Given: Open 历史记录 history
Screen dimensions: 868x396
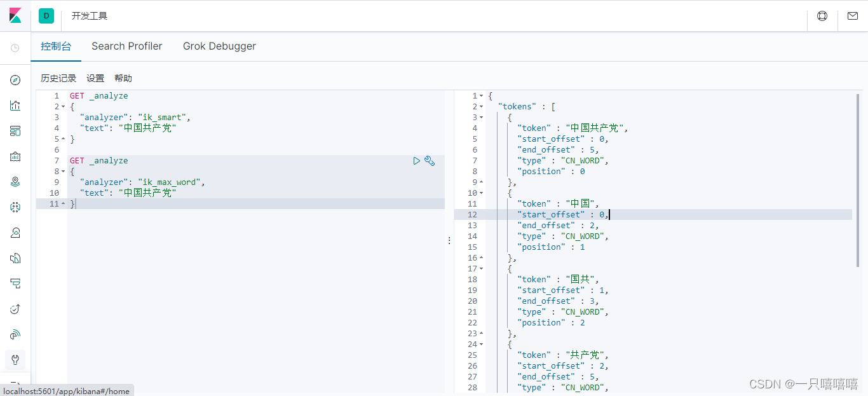Looking at the screenshot, I should click(58, 78).
